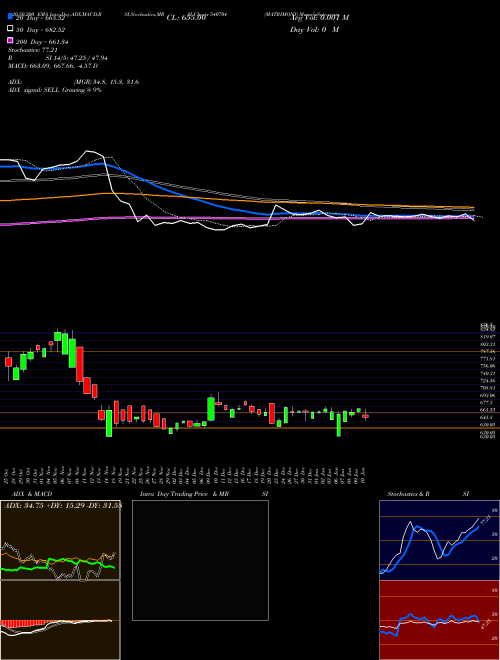This screenshot has height=660, width=500.
Task: Click the ADX indicator chart panel
Action: tap(60, 540)
